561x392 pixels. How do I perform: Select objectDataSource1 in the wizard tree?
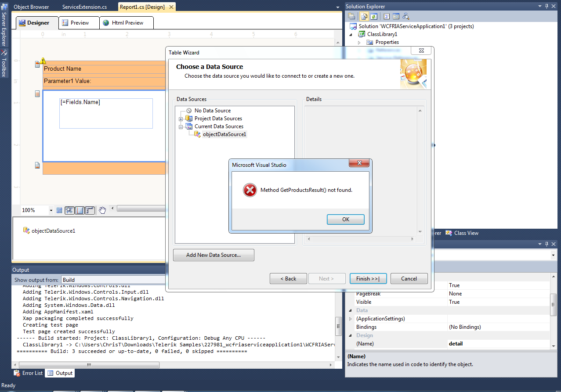pyautogui.click(x=224, y=134)
